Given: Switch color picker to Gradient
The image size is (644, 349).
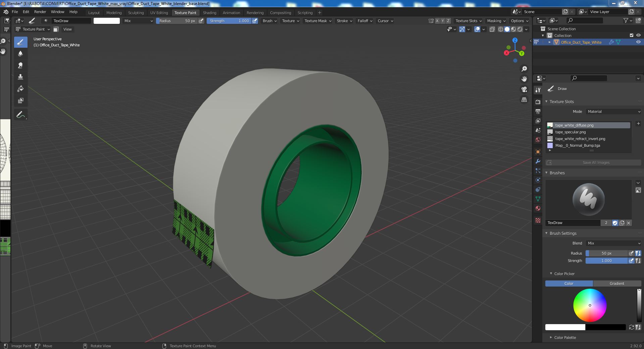Looking at the screenshot, I should [x=617, y=283].
